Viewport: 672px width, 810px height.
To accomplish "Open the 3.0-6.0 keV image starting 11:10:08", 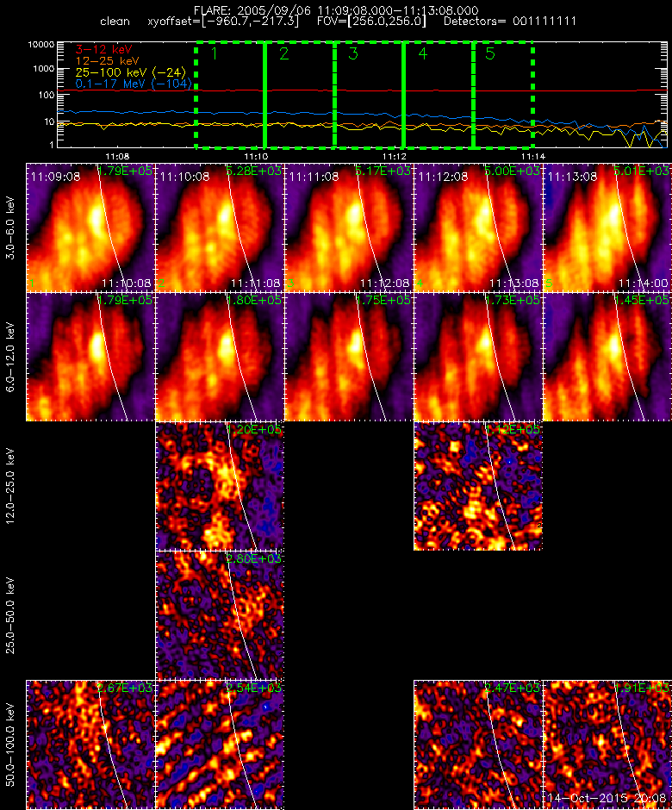I will (220, 227).
